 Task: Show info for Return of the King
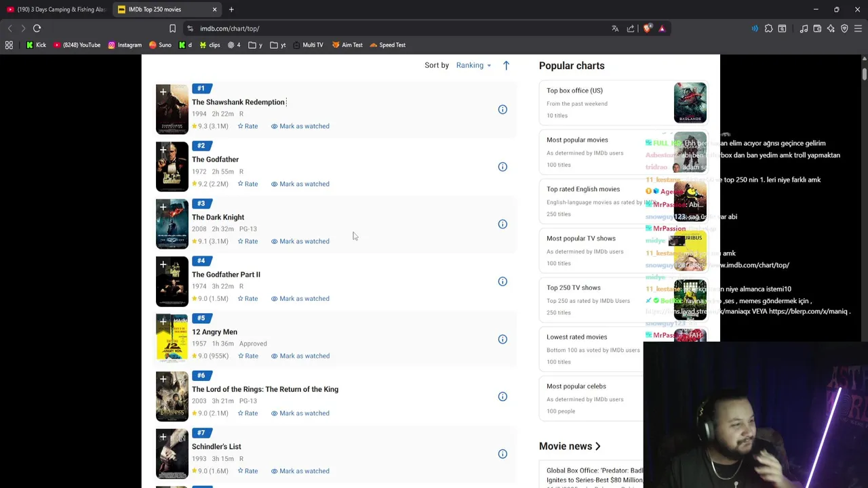[x=502, y=396]
